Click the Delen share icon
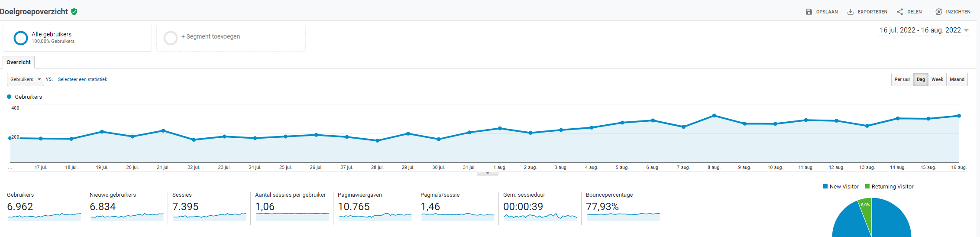This screenshot has height=237, width=980. tap(900, 12)
